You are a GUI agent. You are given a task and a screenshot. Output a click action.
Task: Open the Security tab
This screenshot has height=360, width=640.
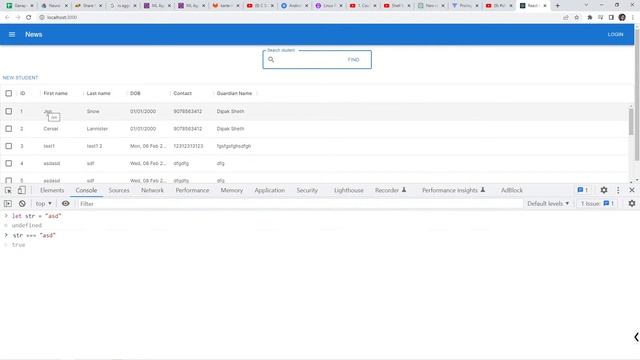point(307,190)
